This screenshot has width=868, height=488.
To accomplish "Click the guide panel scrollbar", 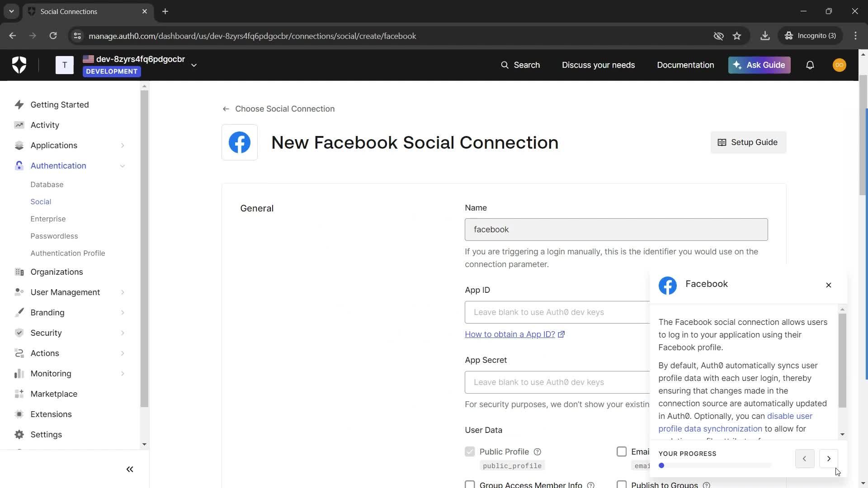I will (842, 360).
